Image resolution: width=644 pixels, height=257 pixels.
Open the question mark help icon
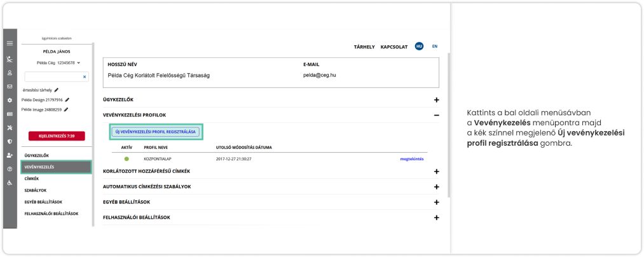10,169
